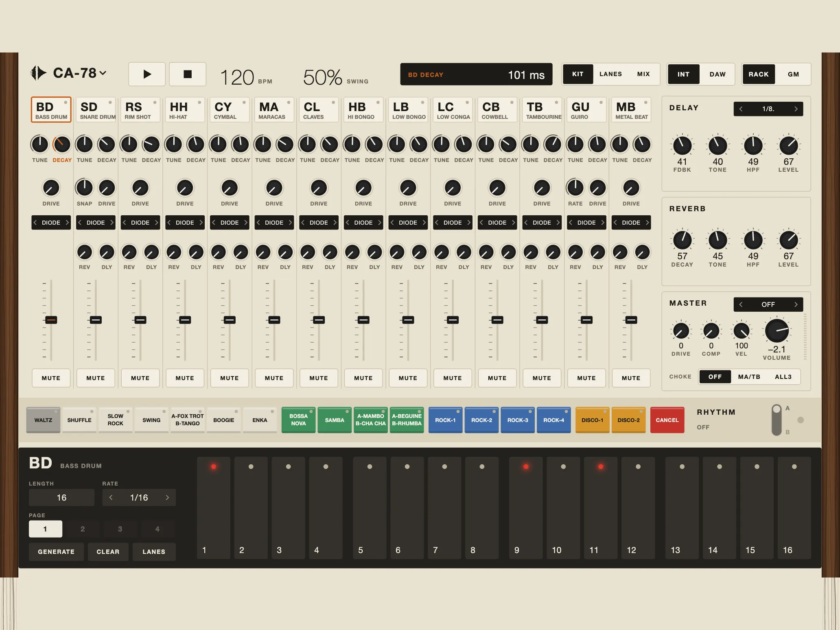Screen dimensions: 840x630
Task: Click the Delay FDBK knob
Action: [682, 146]
